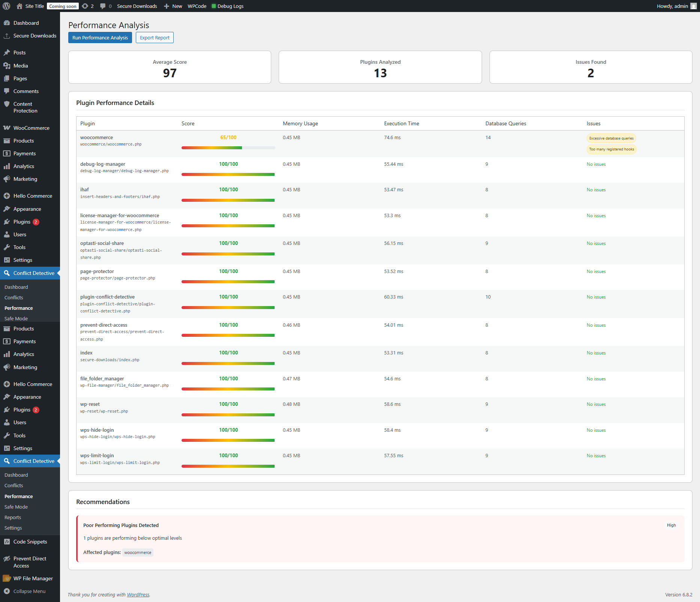This screenshot has width=700, height=602.
Task: Click the Excessive database queries issue badge
Action: click(x=611, y=138)
